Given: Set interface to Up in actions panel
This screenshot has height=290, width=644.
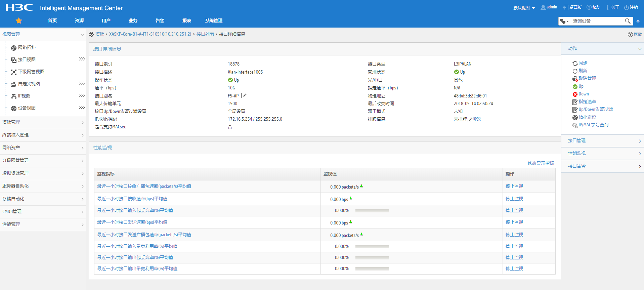Looking at the screenshot, I should [581, 86].
